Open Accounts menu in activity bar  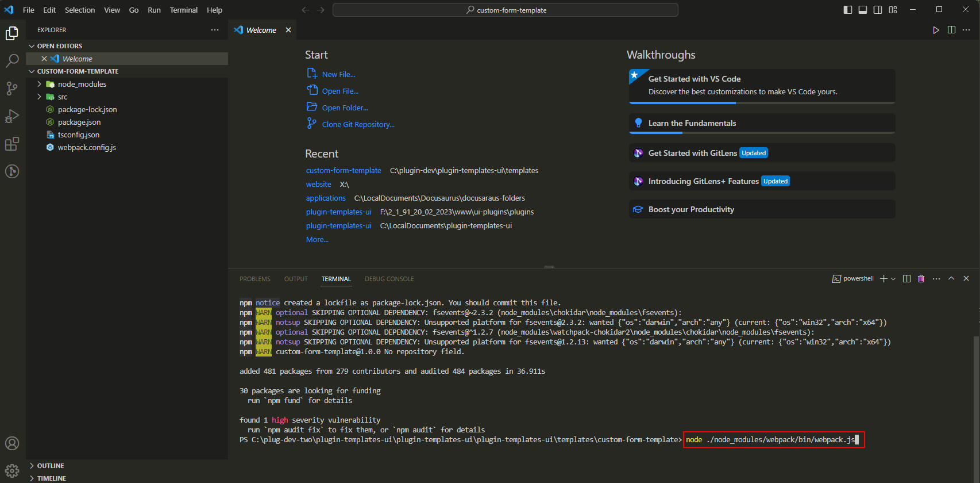[12, 443]
